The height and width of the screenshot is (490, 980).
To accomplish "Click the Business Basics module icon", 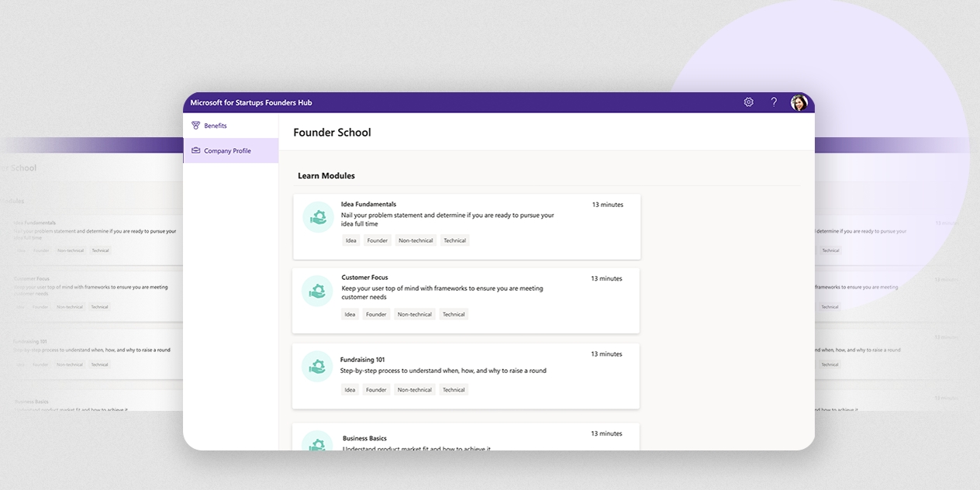I will pos(316,440).
